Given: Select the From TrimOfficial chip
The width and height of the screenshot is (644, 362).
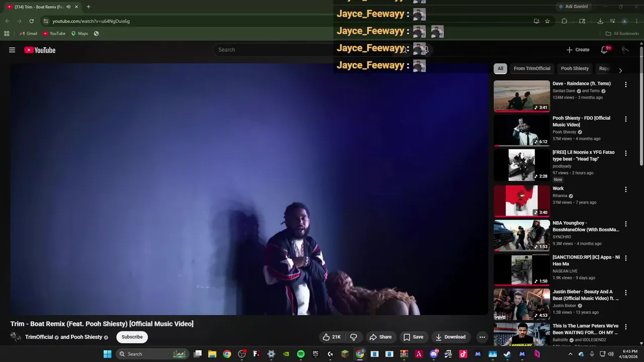Looking at the screenshot, I should pos(532,68).
